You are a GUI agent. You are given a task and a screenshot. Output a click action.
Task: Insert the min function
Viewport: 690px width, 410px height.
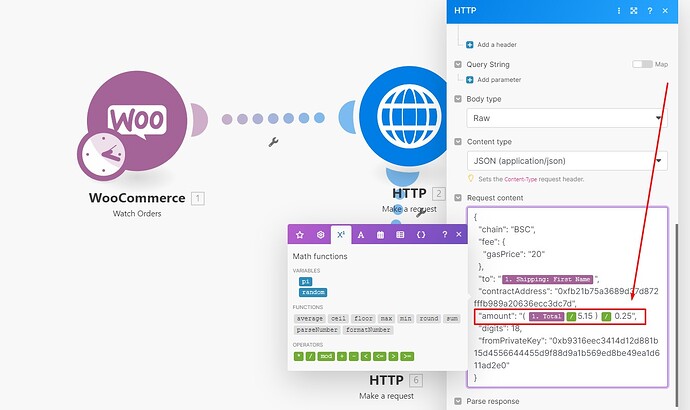[405, 318]
